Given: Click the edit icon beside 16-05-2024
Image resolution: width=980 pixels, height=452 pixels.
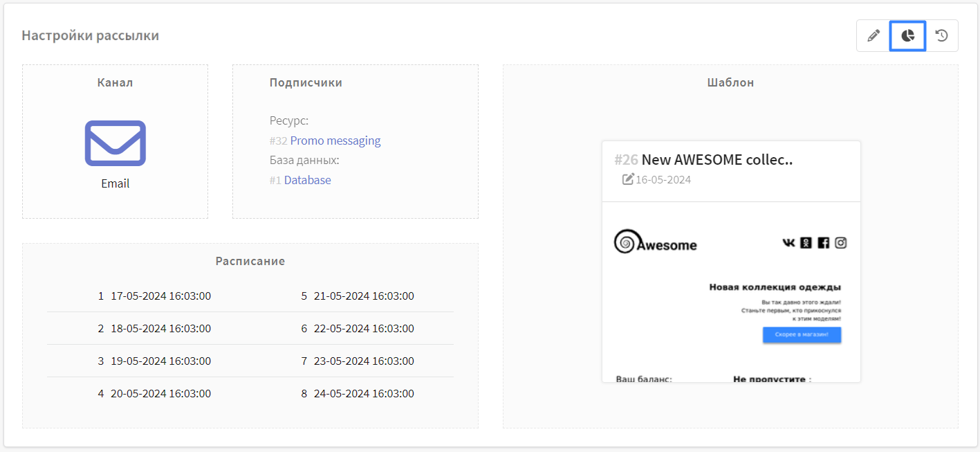Looking at the screenshot, I should click(628, 180).
